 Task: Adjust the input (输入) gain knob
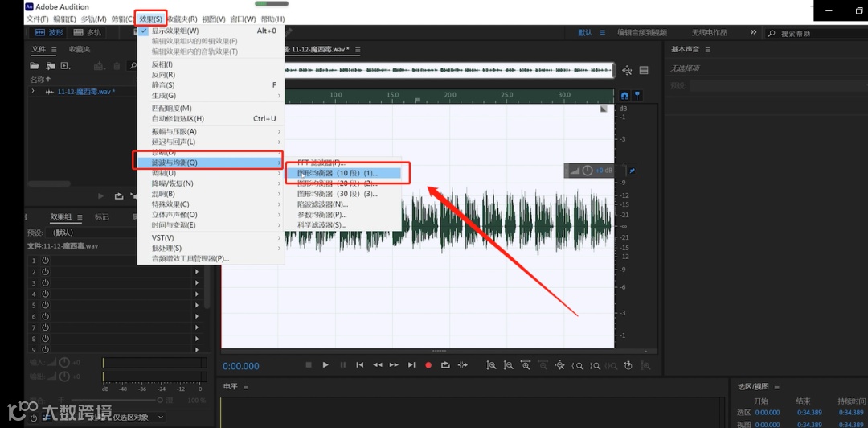tap(64, 362)
